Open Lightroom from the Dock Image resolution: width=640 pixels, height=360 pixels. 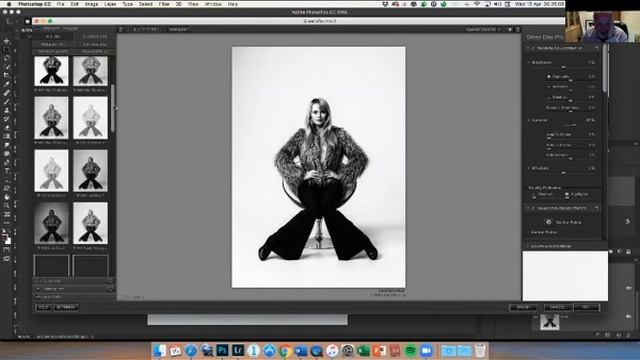pyautogui.click(x=238, y=350)
